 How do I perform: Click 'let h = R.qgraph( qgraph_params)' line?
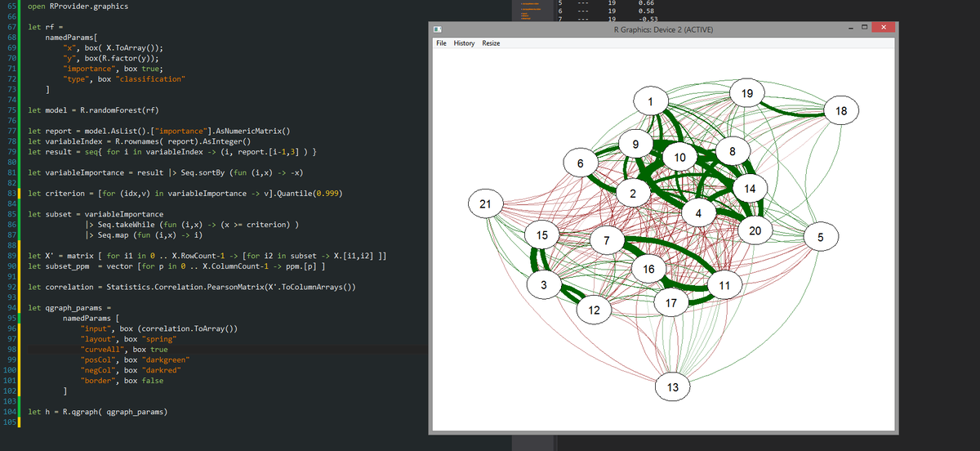(x=97, y=413)
